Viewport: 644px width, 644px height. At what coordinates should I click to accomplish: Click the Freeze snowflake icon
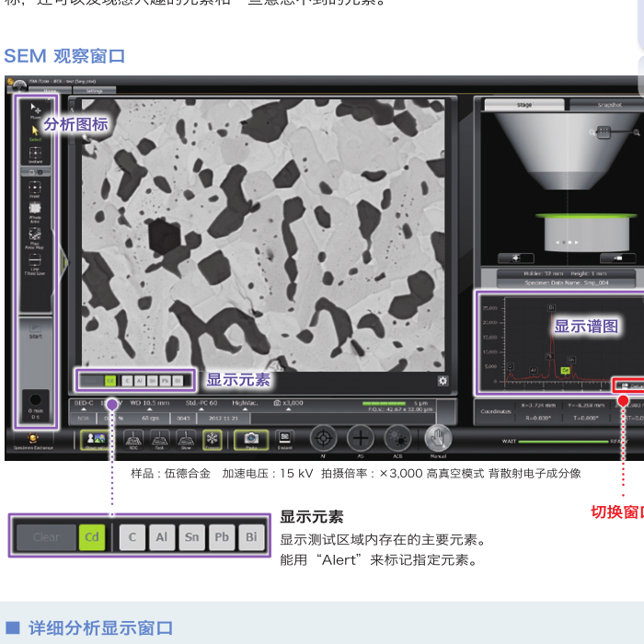pos(212,439)
